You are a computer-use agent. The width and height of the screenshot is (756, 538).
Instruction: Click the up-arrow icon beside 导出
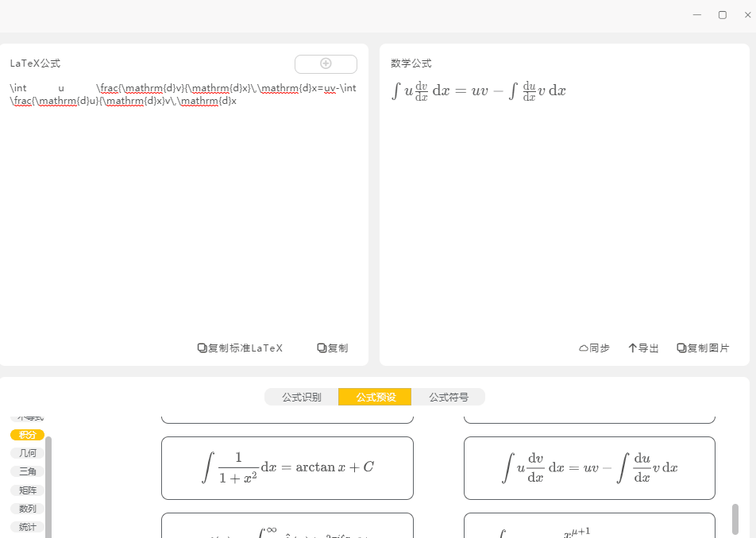(x=633, y=348)
